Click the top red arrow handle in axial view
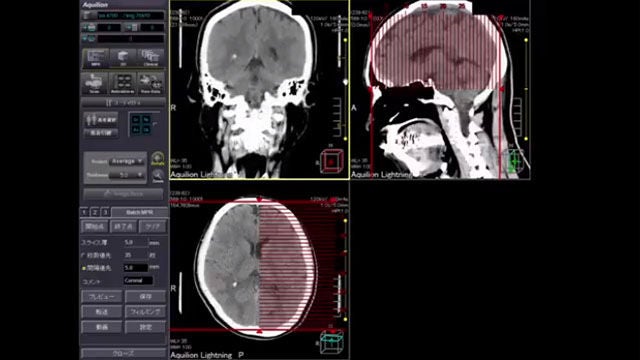Viewport: 640px width, 360px height. 259,200
